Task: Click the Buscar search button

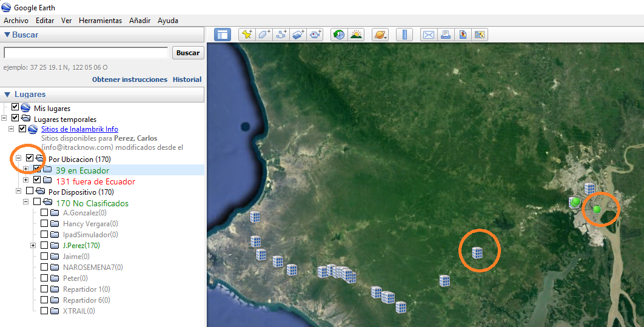Action: click(188, 53)
